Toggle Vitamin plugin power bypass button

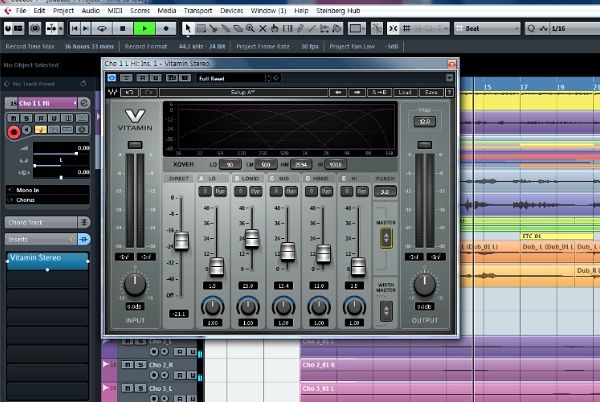pyautogui.click(x=112, y=78)
